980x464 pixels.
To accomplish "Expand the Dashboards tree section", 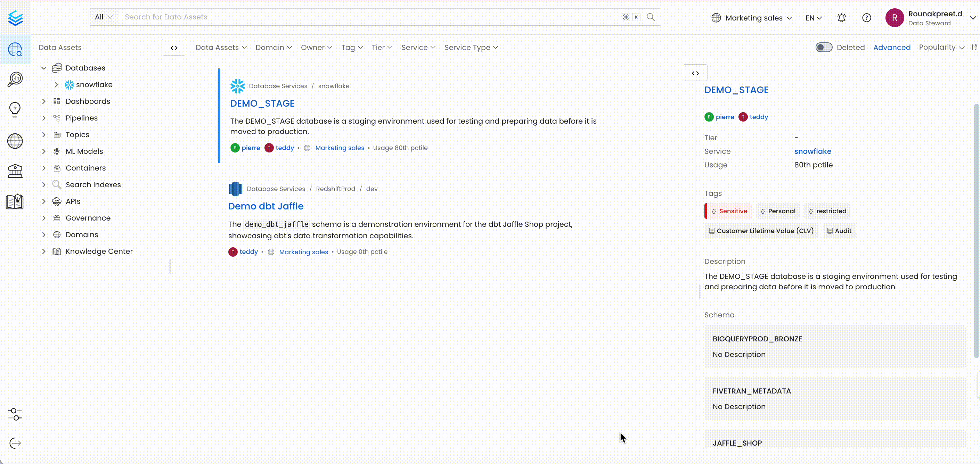I will [x=43, y=101].
